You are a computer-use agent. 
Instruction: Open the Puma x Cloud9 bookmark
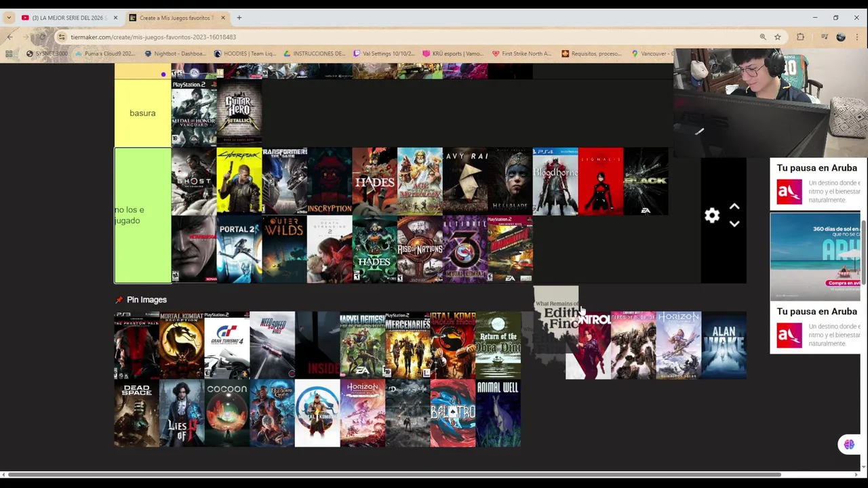(x=105, y=54)
